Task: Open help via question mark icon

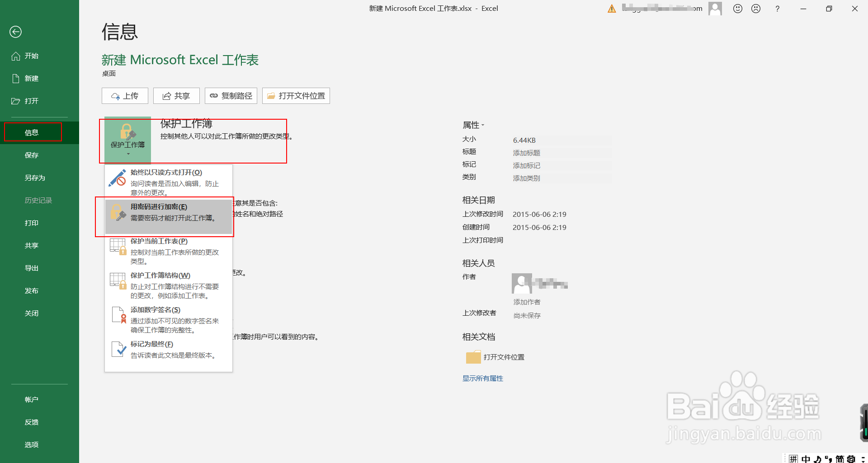Action: click(778, 9)
